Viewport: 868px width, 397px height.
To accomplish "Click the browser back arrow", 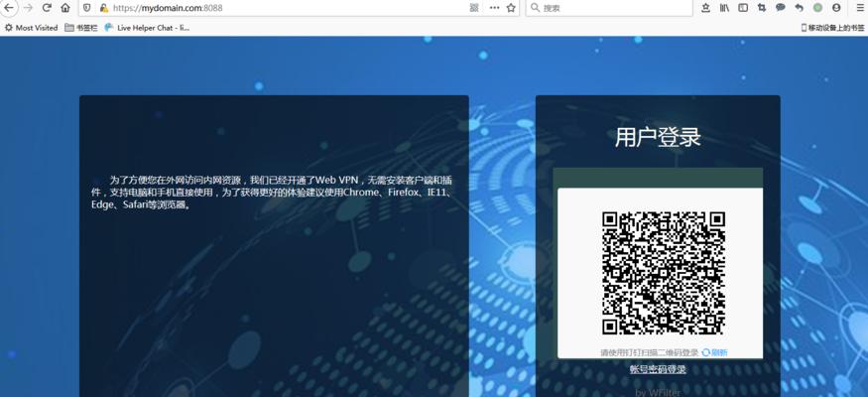I will (x=8, y=8).
